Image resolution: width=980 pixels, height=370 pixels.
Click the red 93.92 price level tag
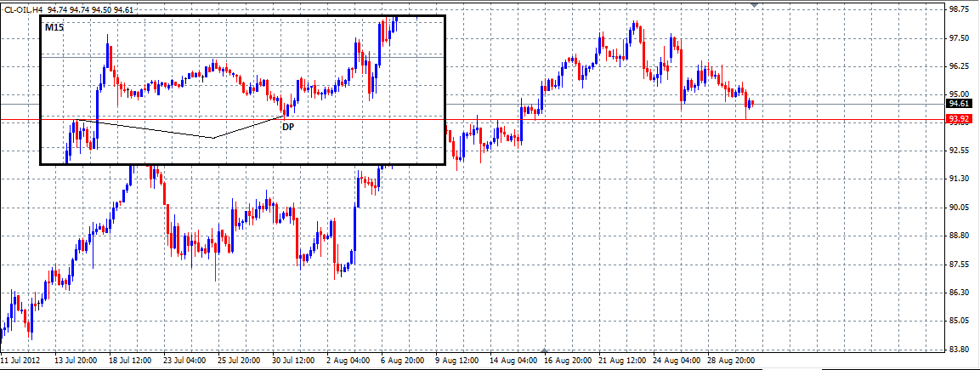960,120
